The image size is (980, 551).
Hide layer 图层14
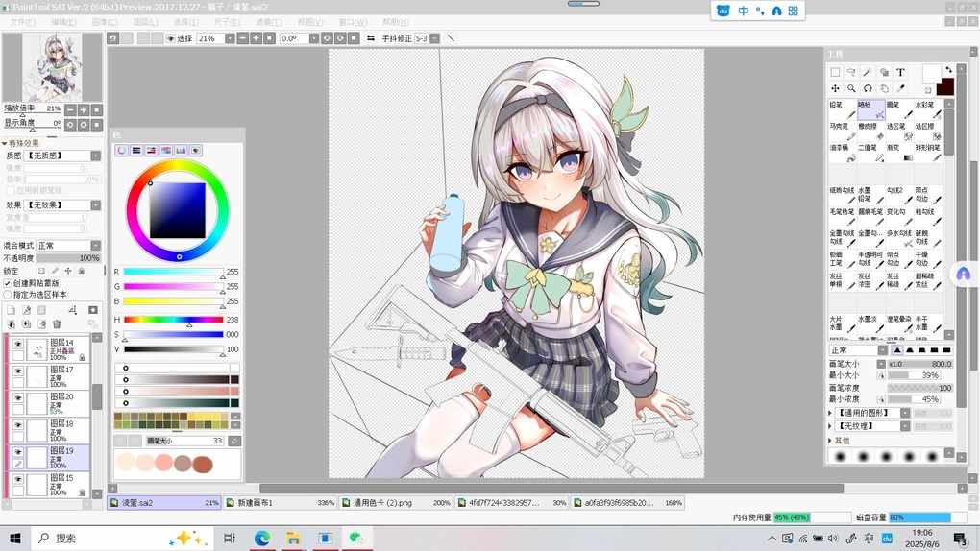[x=18, y=345]
